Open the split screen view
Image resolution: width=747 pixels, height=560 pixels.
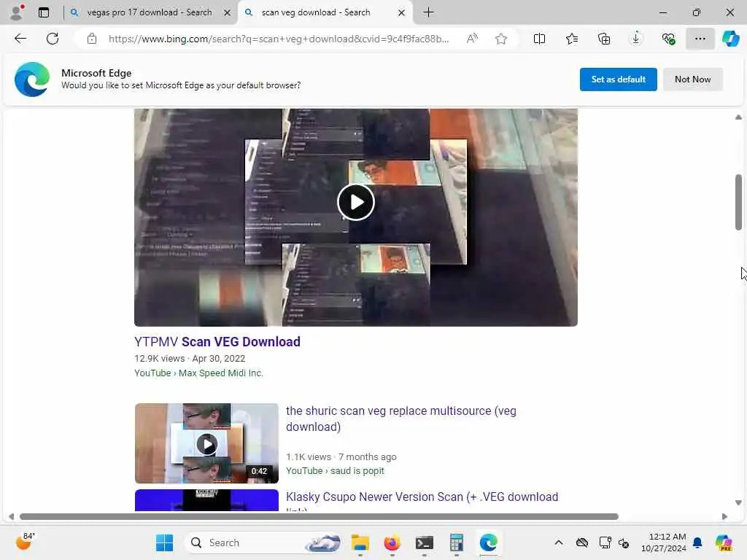click(539, 39)
